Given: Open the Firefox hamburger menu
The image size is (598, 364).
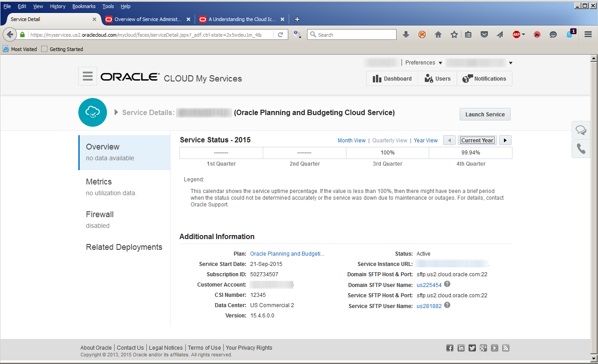Looking at the screenshot, I should [588, 34].
